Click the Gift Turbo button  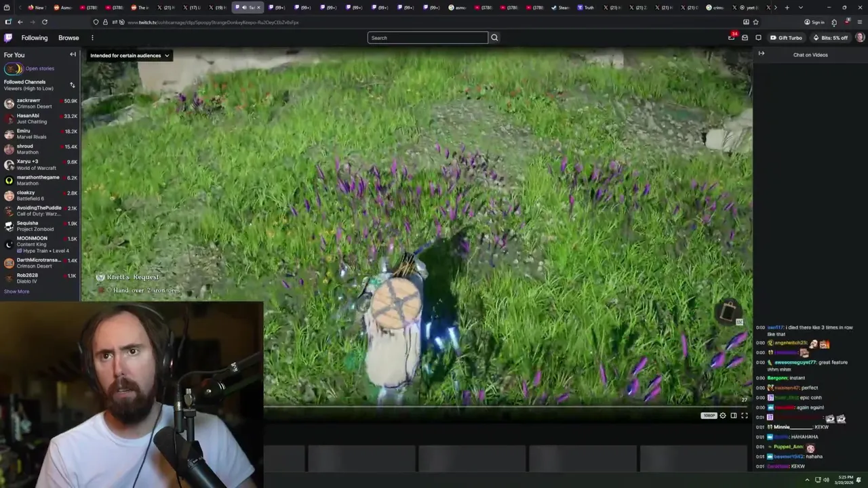tap(786, 38)
